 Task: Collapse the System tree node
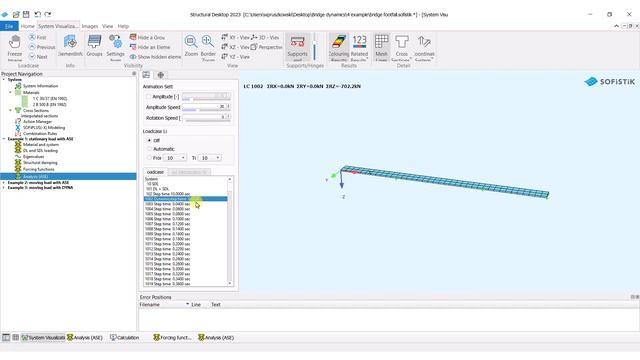pyautogui.click(x=4, y=80)
